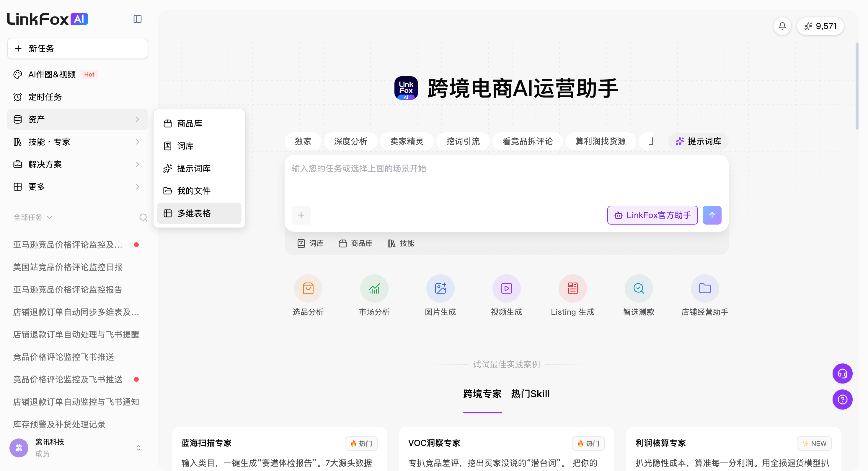Click the 技能·专家 books icon

[x=17, y=142]
